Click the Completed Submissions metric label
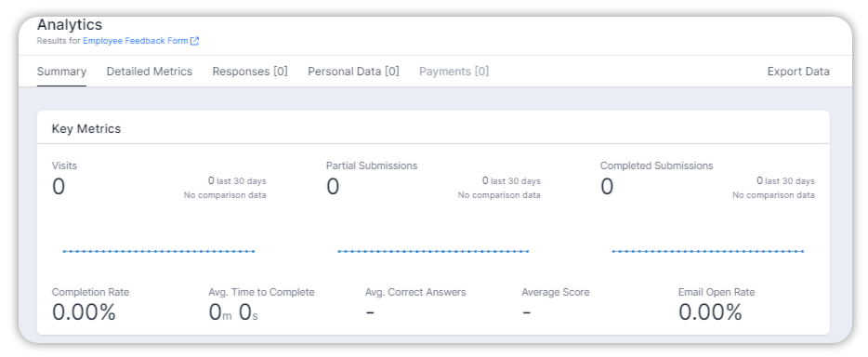This screenshot has height=357, width=868. click(656, 165)
